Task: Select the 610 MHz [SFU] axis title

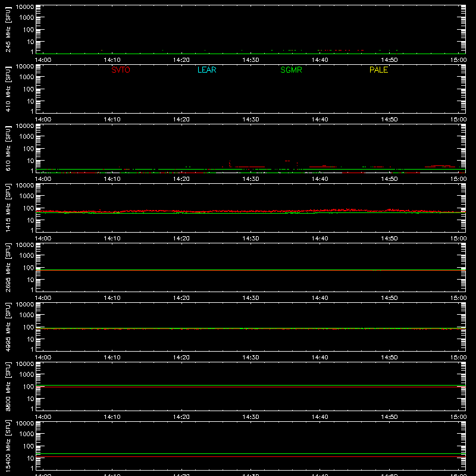Action: 8,149
